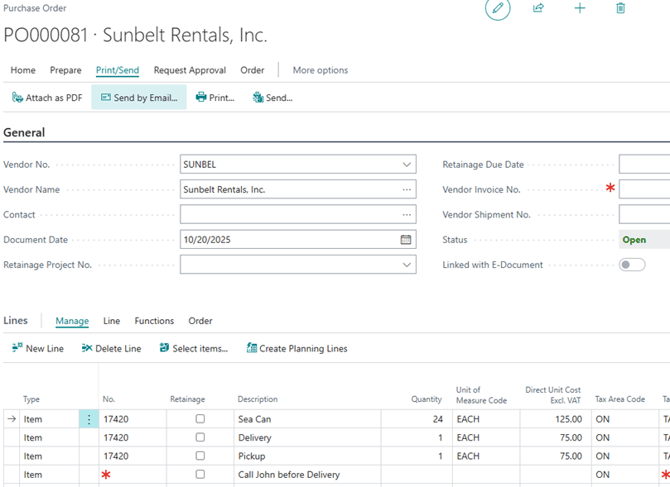Click the share icon in header
This screenshot has height=487, width=670.
[538, 9]
